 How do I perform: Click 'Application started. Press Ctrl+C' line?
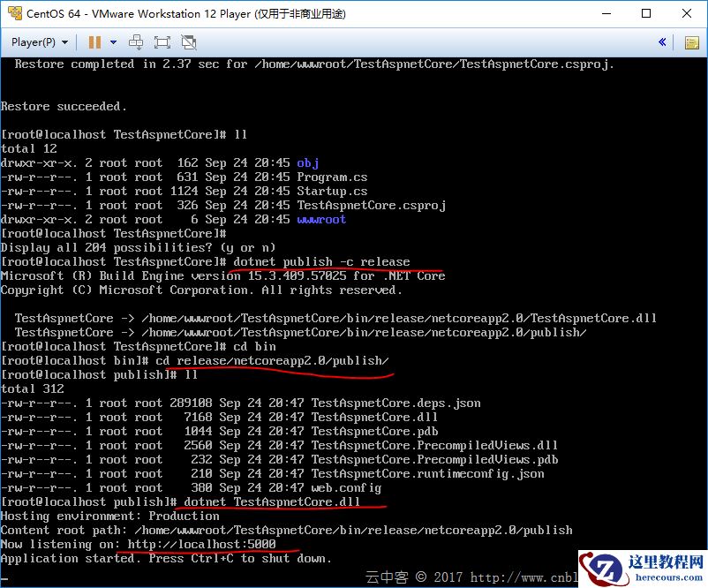coord(166,558)
